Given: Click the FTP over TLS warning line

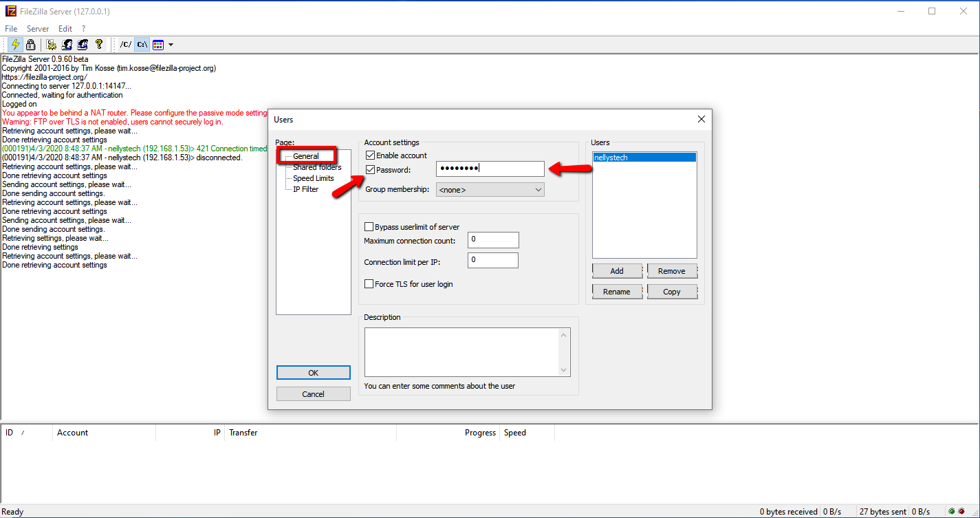Looking at the screenshot, I should coord(113,122).
